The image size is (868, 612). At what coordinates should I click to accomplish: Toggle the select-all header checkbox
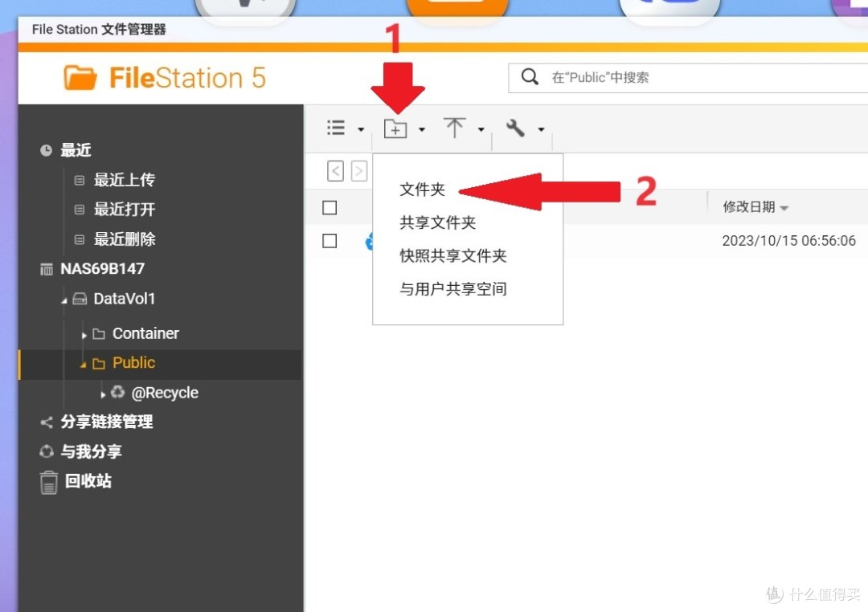coord(330,207)
